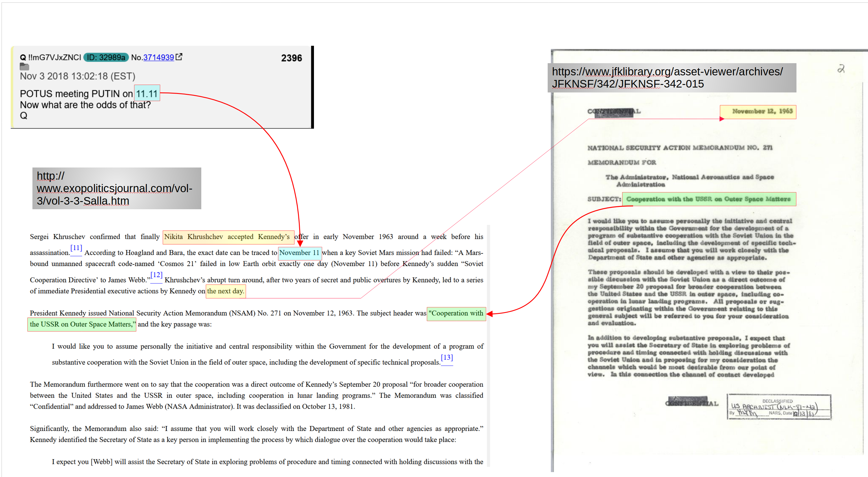Open footnote [12] reference
This screenshot has width=868, height=477.
[x=156, y=275]
